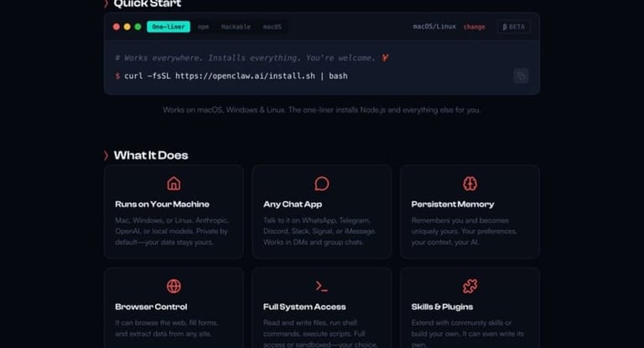
Task: Click the terminal prompt icon in Full System Access
Action: pyautogui.click(x=322, y=286)
